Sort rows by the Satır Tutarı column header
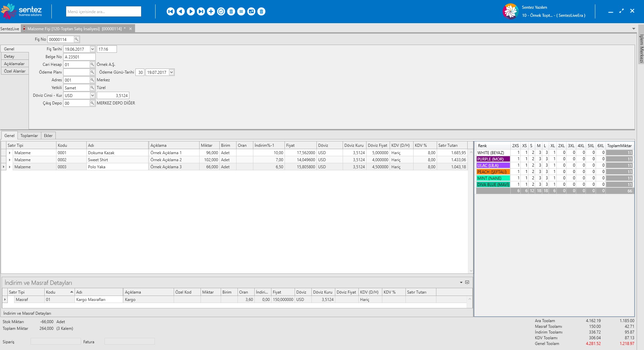This screenshot has width=644, height=350. pyautogui.click(x=448, y=145)
